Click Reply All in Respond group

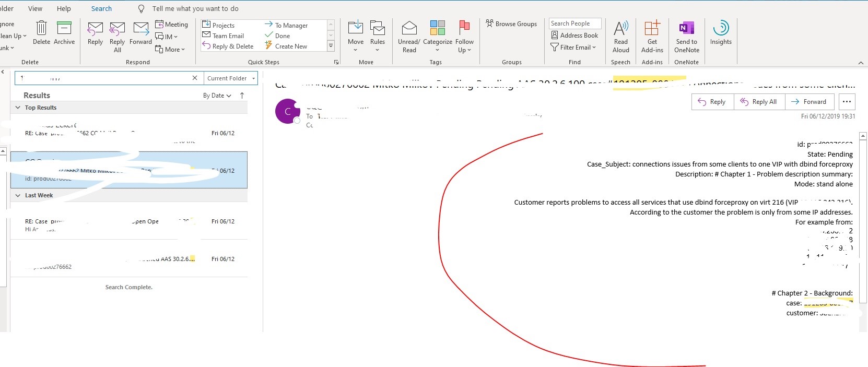click(x=118, y=37)
